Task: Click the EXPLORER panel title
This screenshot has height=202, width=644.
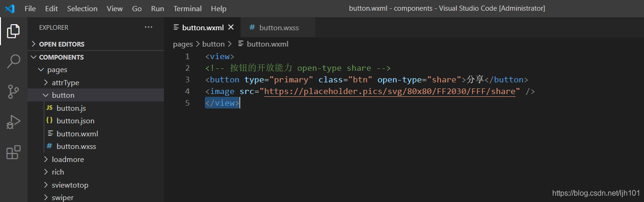Action: tap(54, 27)
